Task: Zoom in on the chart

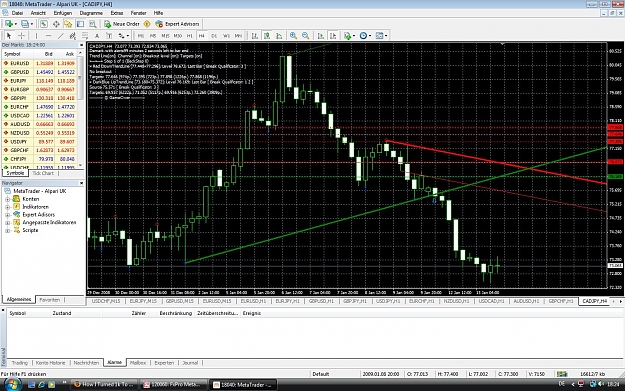Action: point(293,36)
